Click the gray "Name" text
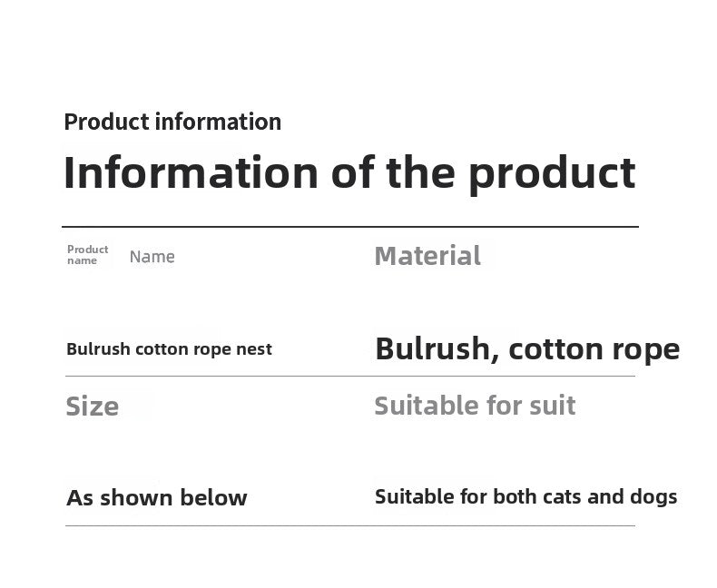The width and height of the screenshot is (717, 588). pyautogui.click(x=152, y=257)
